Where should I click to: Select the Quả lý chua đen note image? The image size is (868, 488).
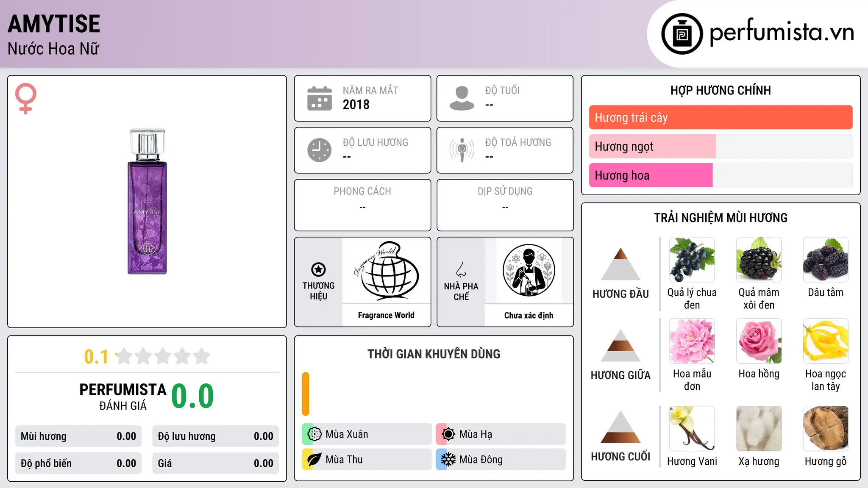[692, 260]
